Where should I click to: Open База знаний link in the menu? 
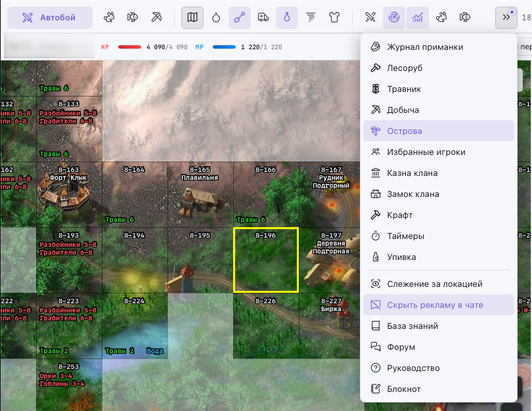point(439,326)
